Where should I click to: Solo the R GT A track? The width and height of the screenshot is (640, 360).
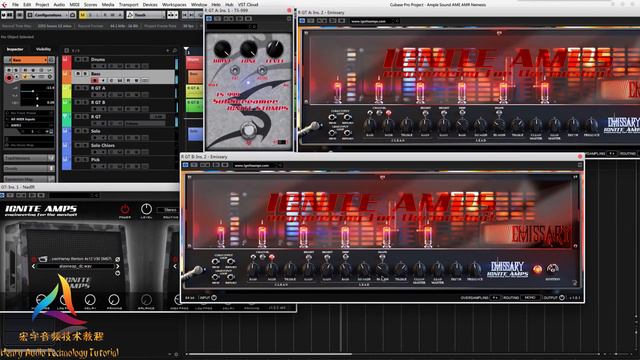click(85, 88)
